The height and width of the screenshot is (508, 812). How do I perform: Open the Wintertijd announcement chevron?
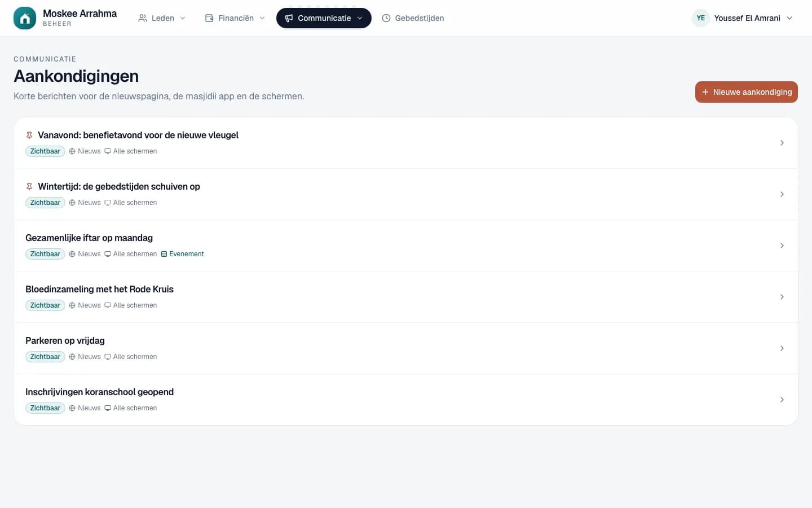782,194
